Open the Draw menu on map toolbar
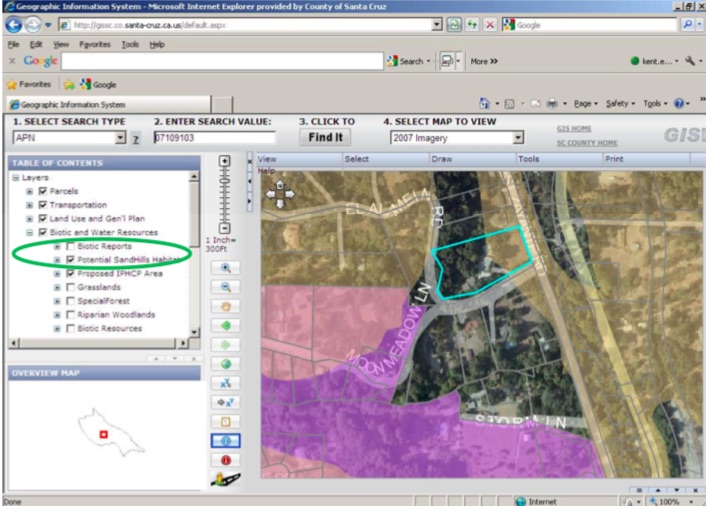Screen dimensions: 706x506 441,159
